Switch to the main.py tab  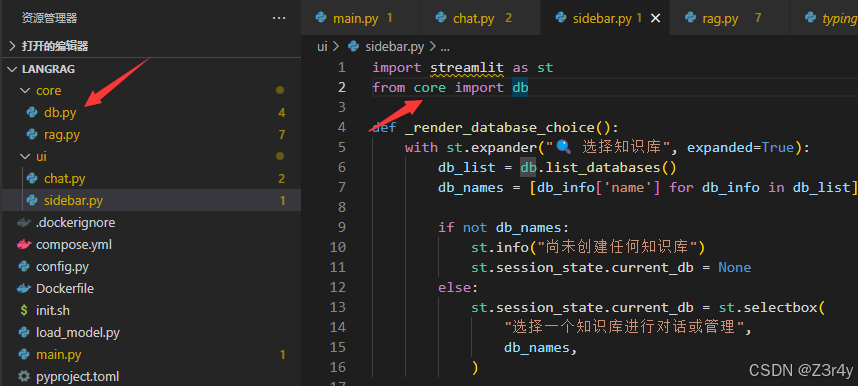tap(361, 18)
